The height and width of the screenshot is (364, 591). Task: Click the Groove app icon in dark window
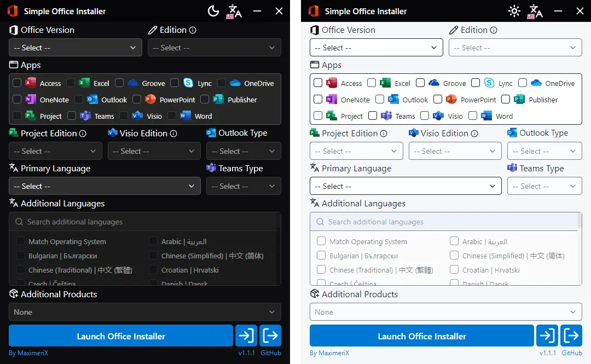tap(132, 83)
